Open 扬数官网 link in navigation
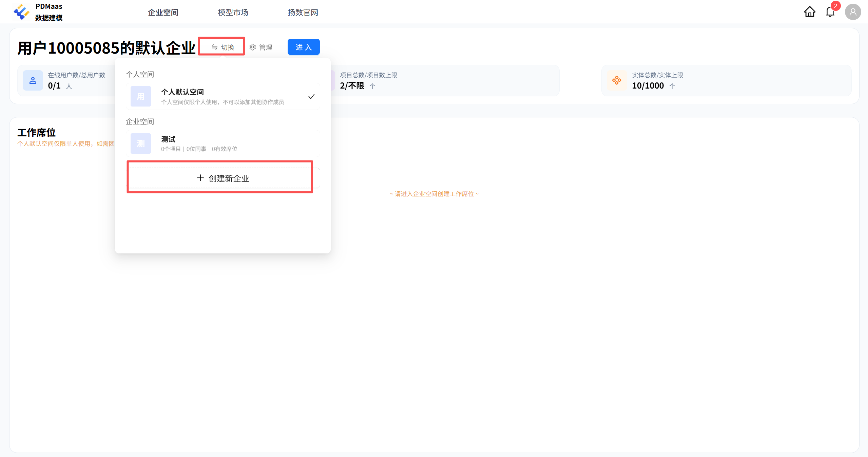868x457 pixels. click(303, 13)
